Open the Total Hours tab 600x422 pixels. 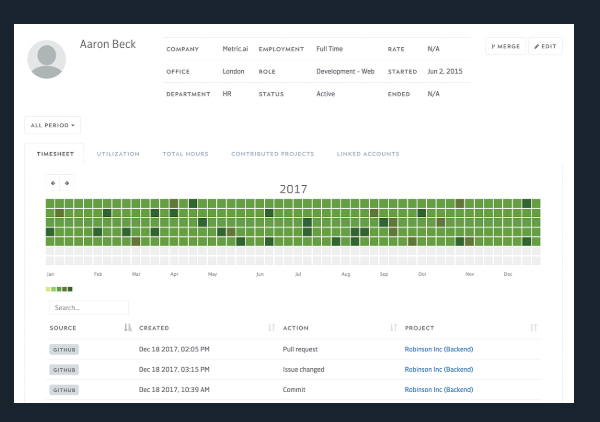coord(186,154)
